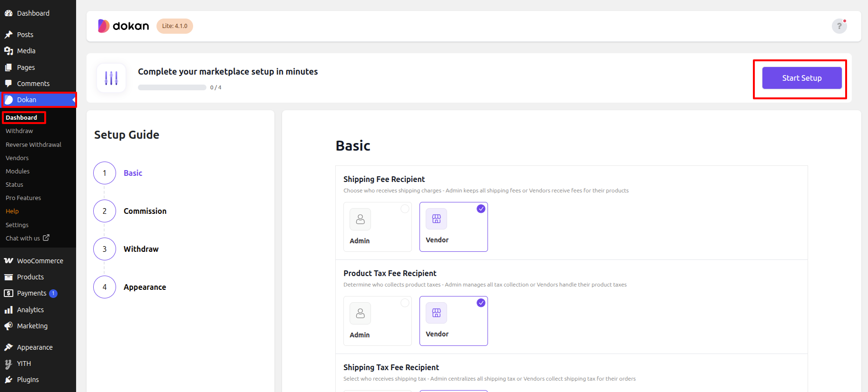Open Withdraw under the Dokan submenu
This screenshot has width=868, height=392.
(x=20, y=131)
